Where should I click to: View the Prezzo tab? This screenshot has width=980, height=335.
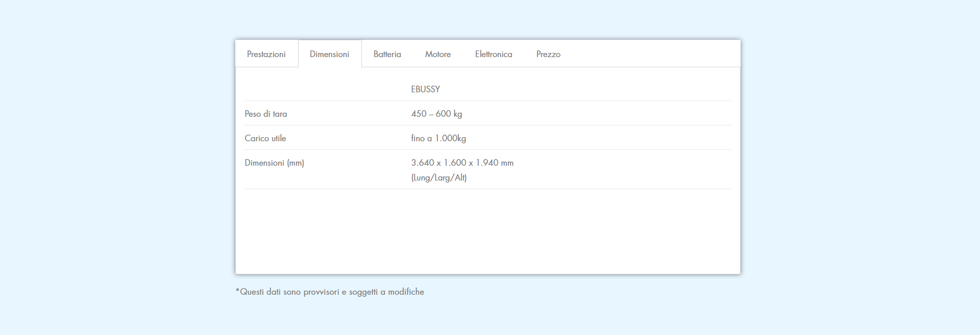(x=548, y=54)
